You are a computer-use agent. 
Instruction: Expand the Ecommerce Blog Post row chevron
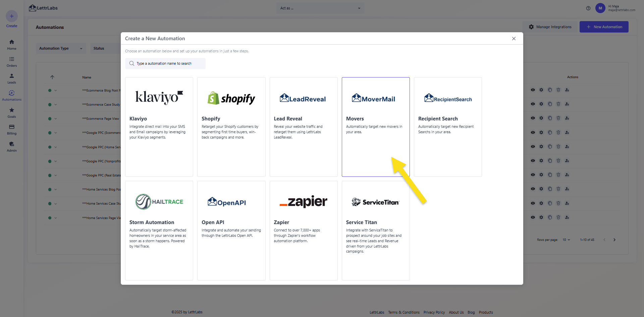point(56,91)
